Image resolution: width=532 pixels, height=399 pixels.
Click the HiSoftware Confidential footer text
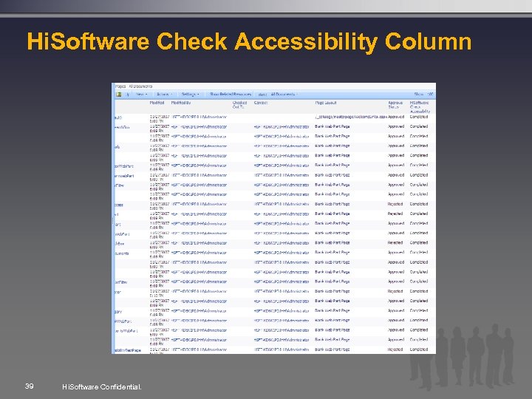pos(102,386)
